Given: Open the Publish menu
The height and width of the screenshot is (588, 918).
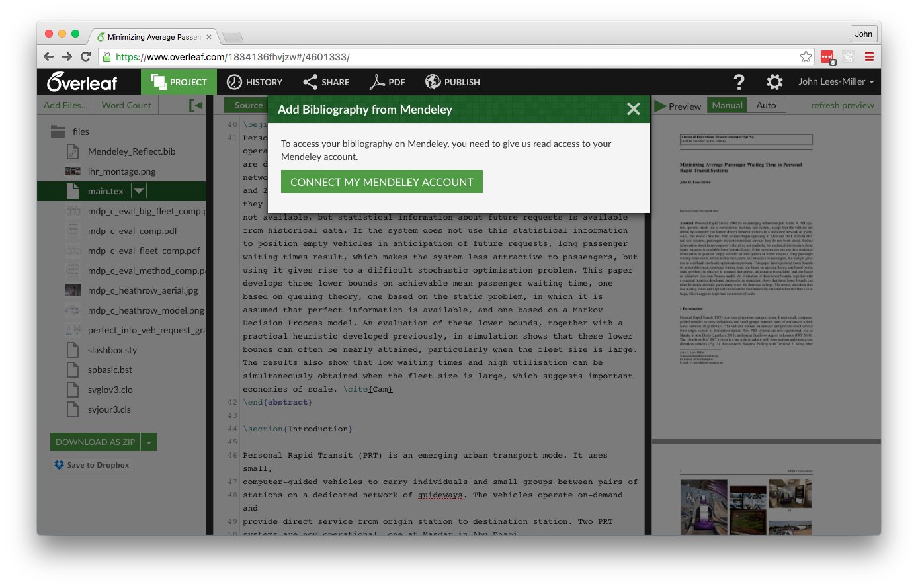Looking at the screenshot, I should [452, 82].
